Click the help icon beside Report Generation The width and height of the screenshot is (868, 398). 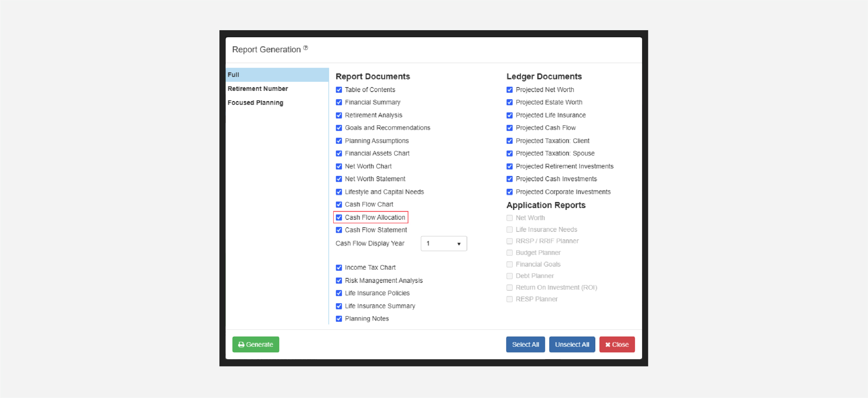coord(305,48)
